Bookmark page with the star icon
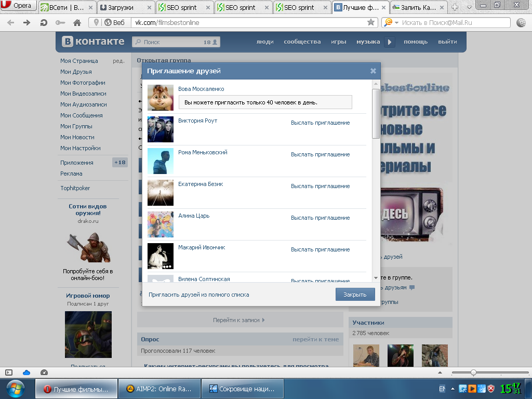 click(x=371, y=22)
